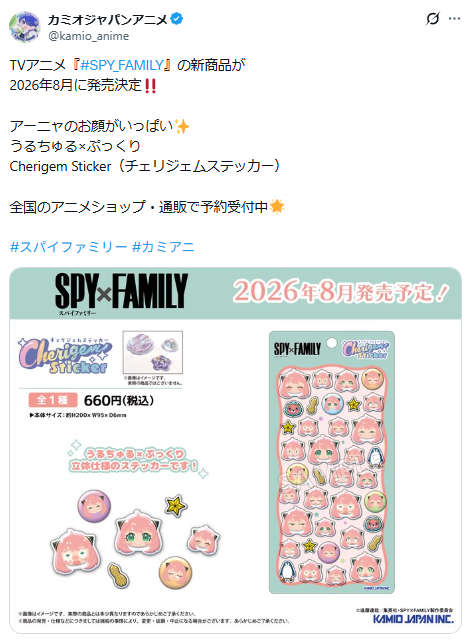Screen dimensions: 475x641
Task: Open the Grok slash-circle icon
Action: pyautogui.click(x=433, y=19)
